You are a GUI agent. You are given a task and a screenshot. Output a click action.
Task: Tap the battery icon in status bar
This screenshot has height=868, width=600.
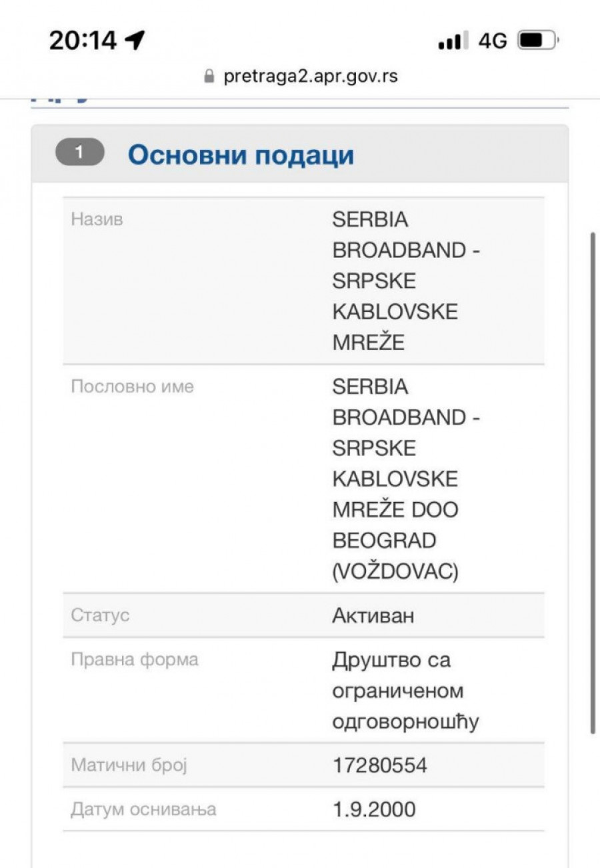point(537,41)
